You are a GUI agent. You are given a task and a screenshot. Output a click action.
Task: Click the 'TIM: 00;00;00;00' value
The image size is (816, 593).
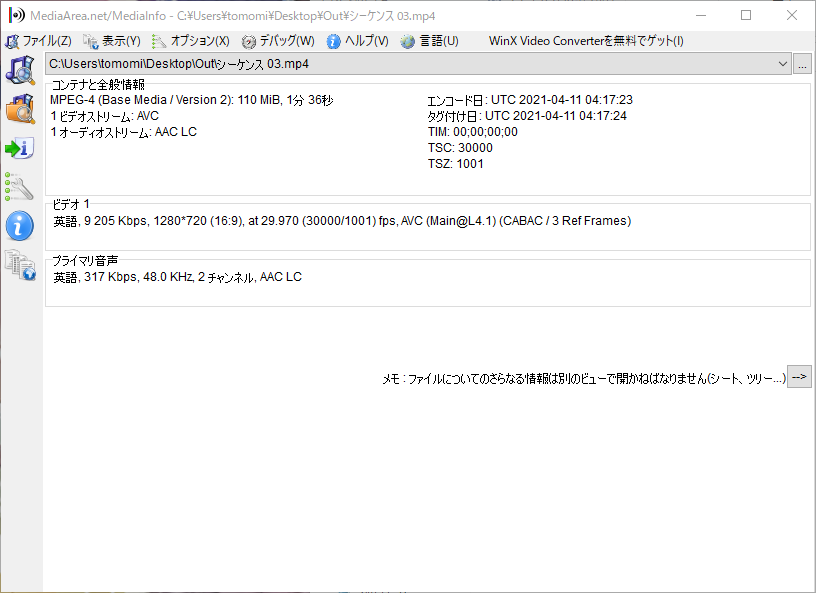473,132
